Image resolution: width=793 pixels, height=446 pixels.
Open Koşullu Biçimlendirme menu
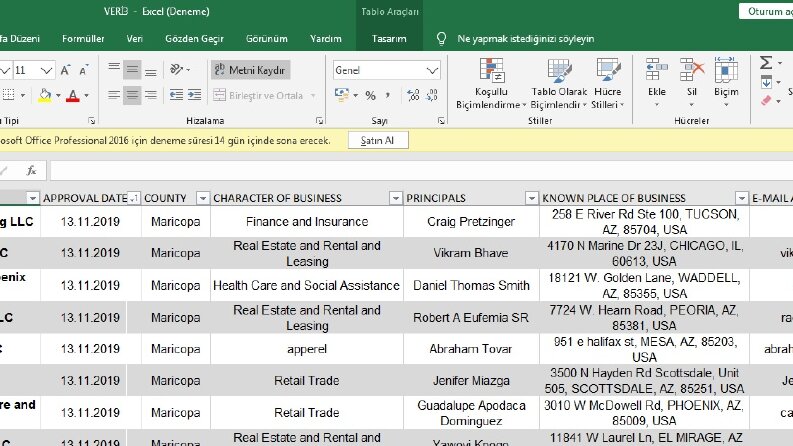(x=491, y=83)
